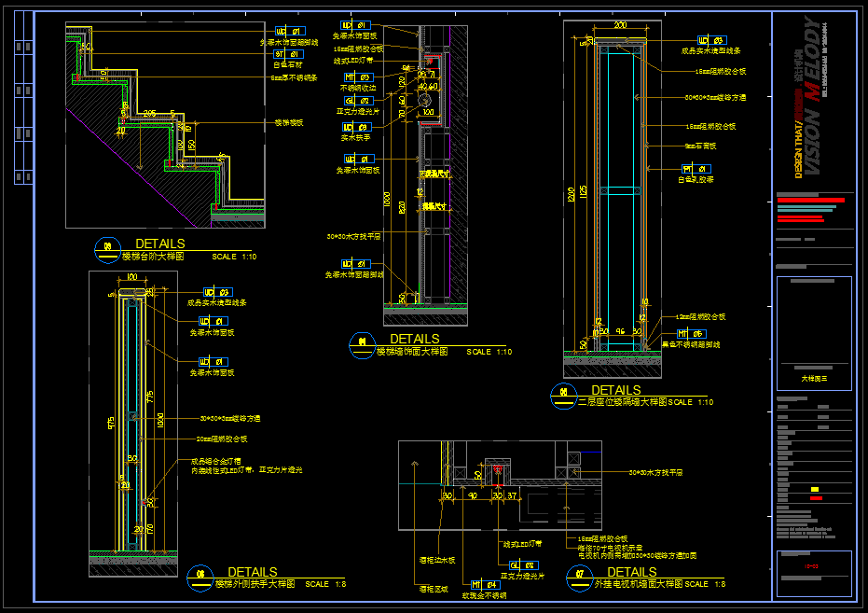Select the 楼梯踏板 leader label on the stair detail

[288, 122]
